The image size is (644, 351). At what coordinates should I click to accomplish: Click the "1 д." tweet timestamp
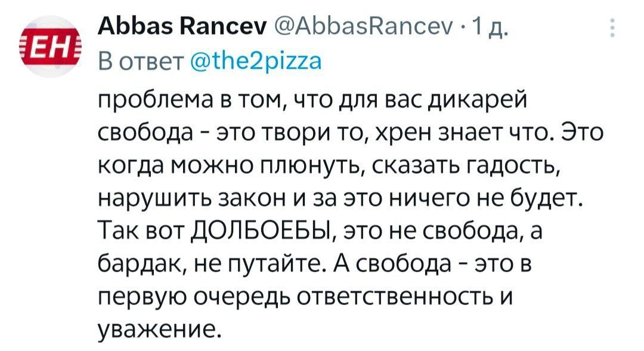pyautogui.click(x=490, y=28)
